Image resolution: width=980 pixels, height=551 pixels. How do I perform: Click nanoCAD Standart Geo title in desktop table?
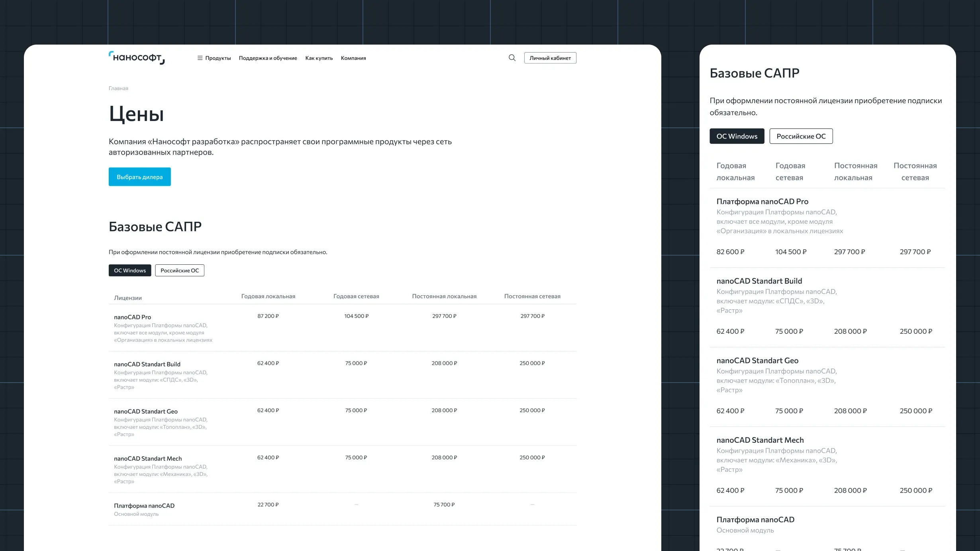tap(146, 411)
